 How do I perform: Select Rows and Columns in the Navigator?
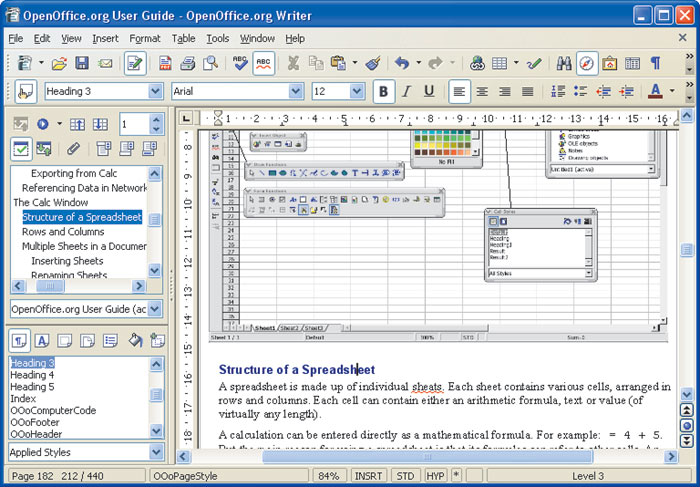[x=63, y=232]
